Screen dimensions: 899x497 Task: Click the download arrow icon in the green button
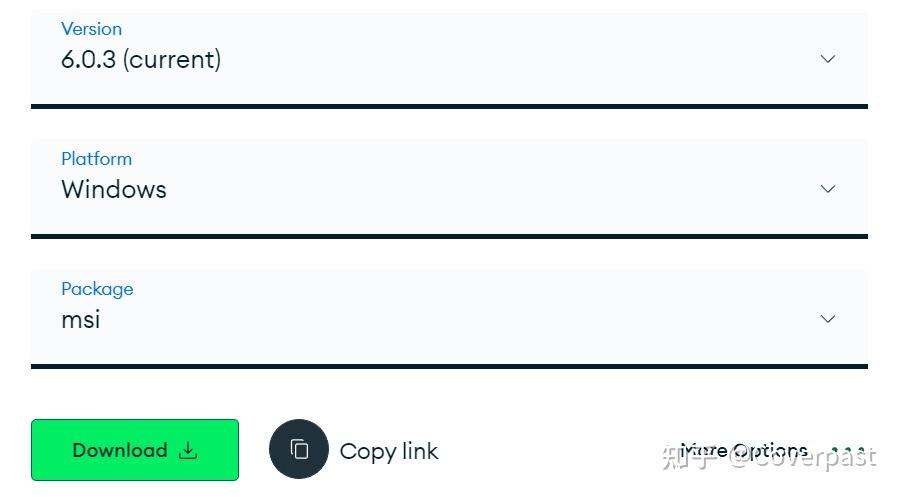[188, 451]
